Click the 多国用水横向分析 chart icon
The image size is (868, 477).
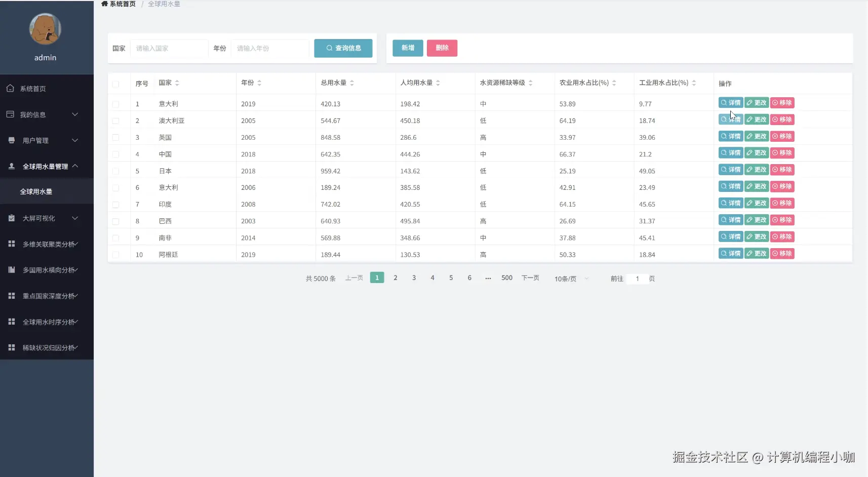click(12, 270)
